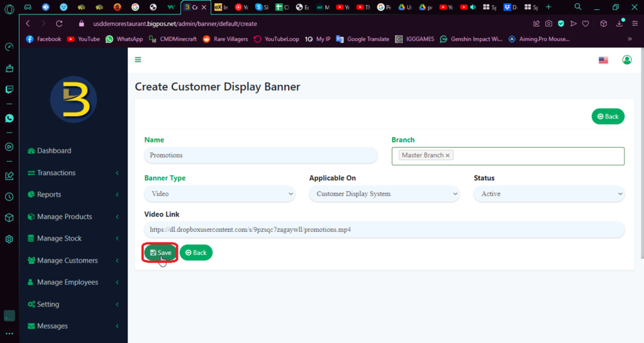The height and width of the screenshot is (343, 644).
Task: Go back with the browser back arrow
Action: pos(28,24)
